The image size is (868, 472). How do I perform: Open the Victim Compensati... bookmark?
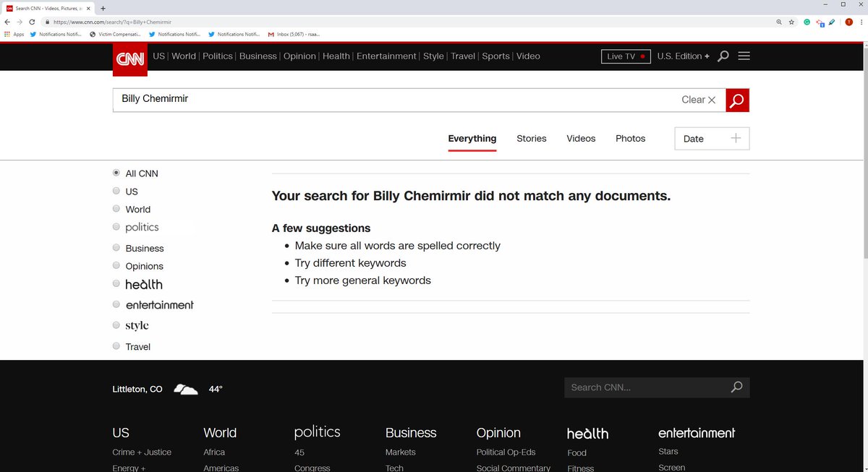click(116, 34)
